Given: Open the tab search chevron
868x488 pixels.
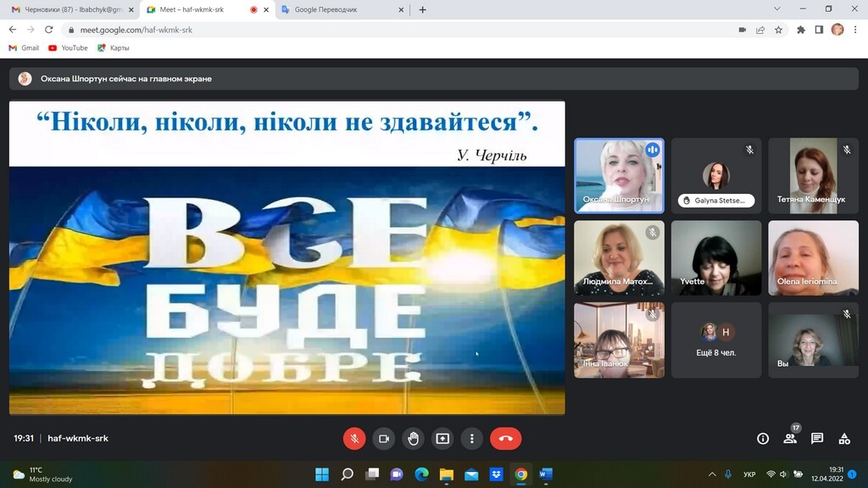Looking at the screenshot, I should pyautogui.click(x=776, y=8).
